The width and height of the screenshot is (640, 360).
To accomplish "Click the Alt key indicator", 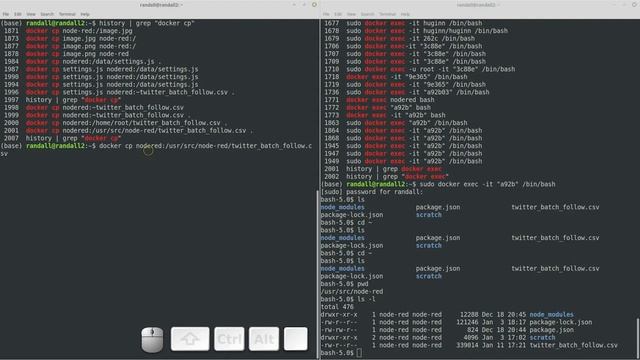I will [x=264, y=339].
